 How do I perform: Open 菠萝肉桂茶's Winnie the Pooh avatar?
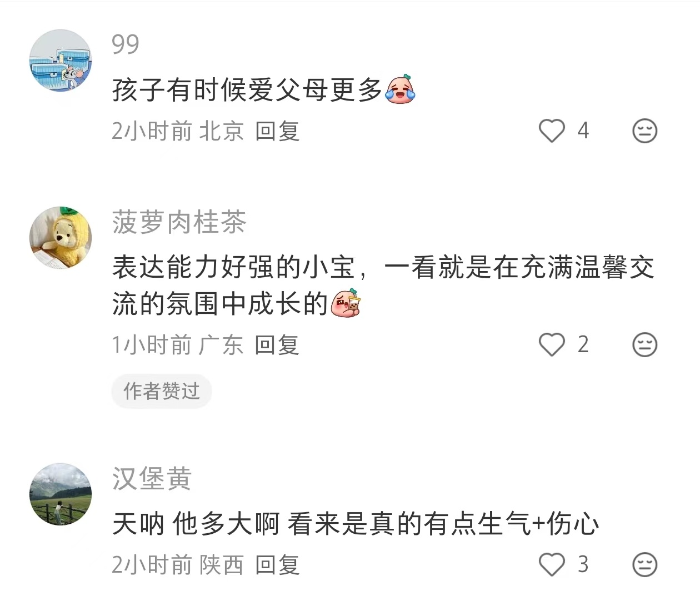pos(61,238)
